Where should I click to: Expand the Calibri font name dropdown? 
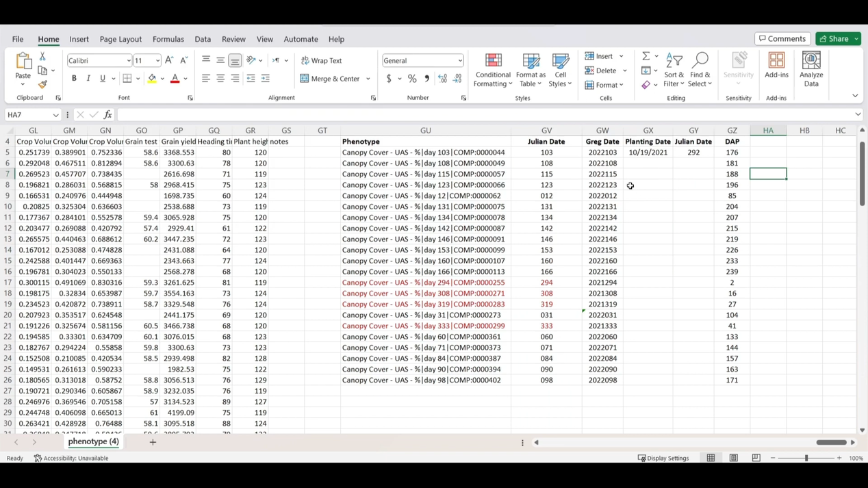pos(128,61)
